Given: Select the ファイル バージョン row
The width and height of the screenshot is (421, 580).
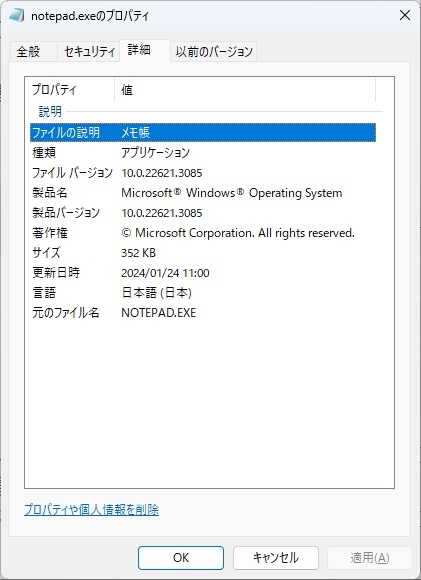Looking at the screenshot, I should pos(203,173).
